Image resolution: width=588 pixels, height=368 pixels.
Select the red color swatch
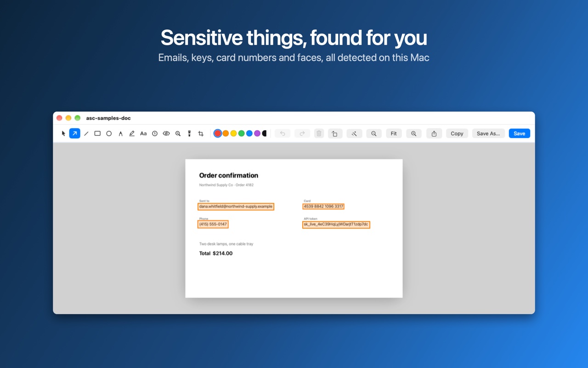(218, 133)
